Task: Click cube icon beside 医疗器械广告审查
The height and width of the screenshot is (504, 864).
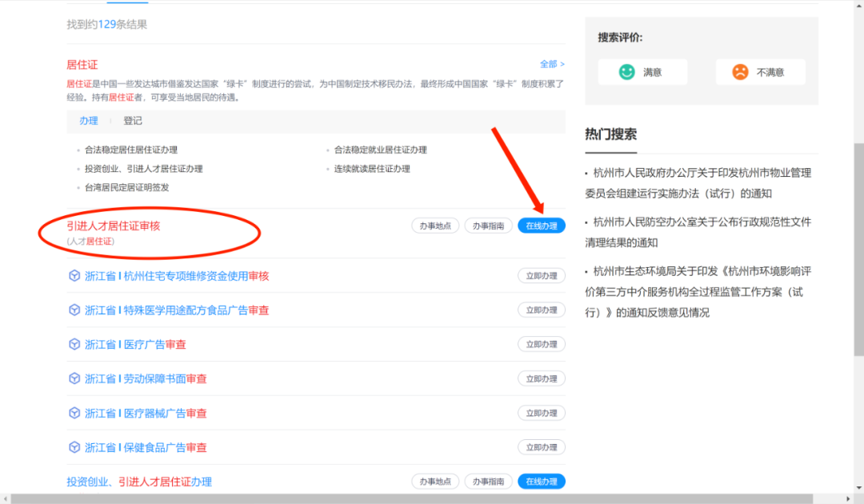Action: pyautogui.click(x=74, y=414)
